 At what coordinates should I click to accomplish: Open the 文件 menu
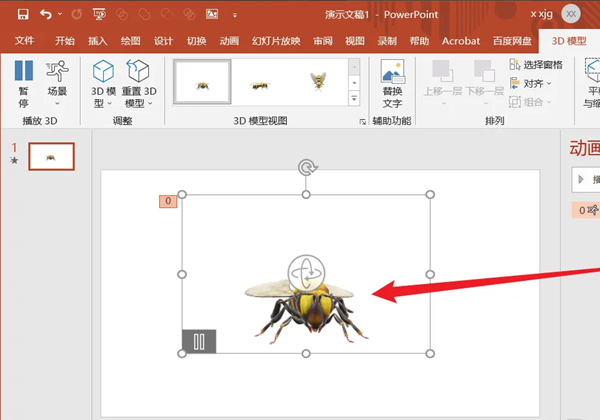coord(24,41)
